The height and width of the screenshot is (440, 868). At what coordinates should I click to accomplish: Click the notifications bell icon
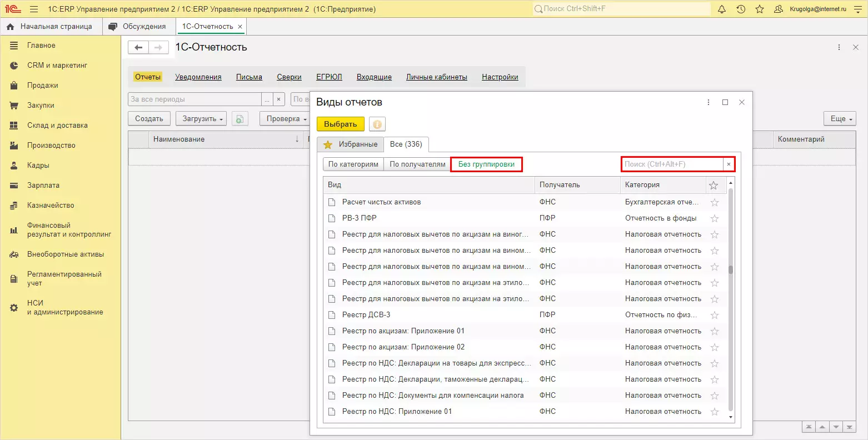pyautogui.click(x=722, y=9)
